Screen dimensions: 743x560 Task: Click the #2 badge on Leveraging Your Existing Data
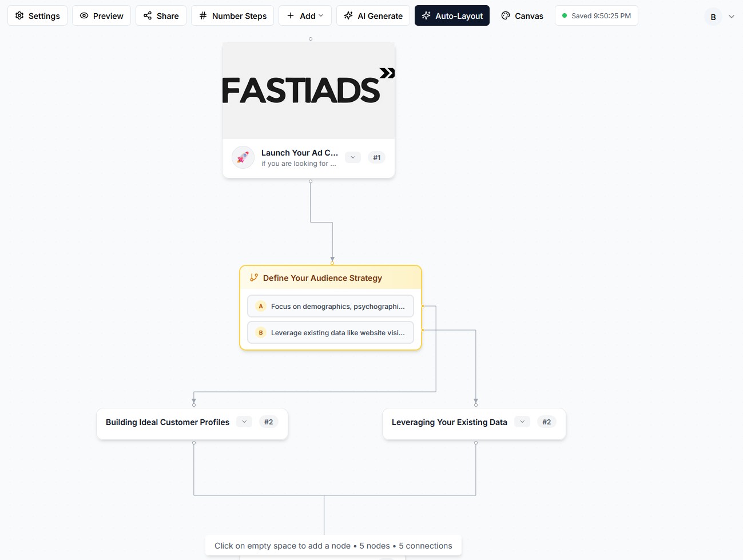546,422
